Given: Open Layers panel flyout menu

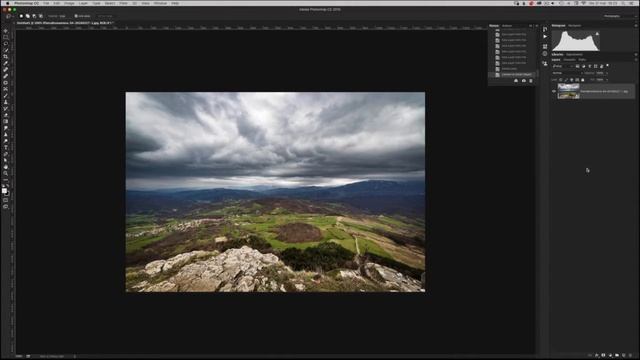Looking at the screenshot, I should (636, 60).
